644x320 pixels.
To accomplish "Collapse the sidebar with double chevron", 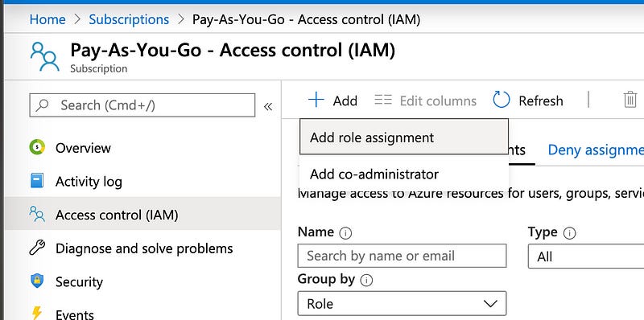I will click(x=268, y=107).
